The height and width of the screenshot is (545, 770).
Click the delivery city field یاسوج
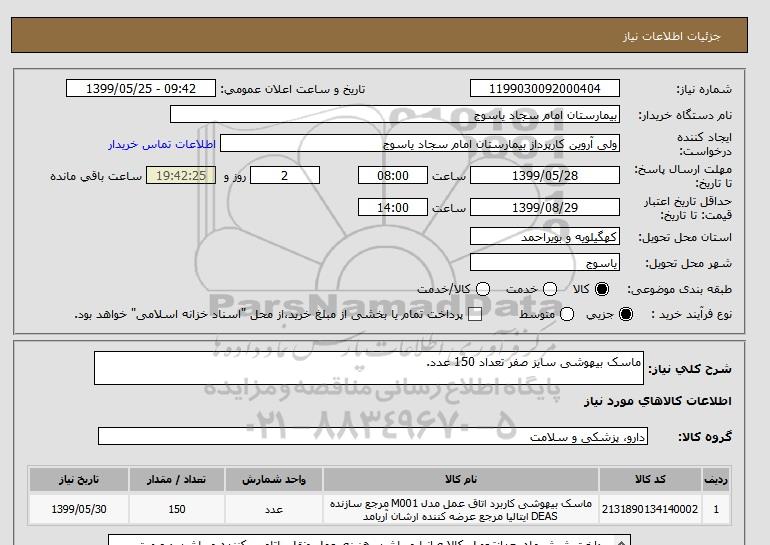(x=545, y=263)
